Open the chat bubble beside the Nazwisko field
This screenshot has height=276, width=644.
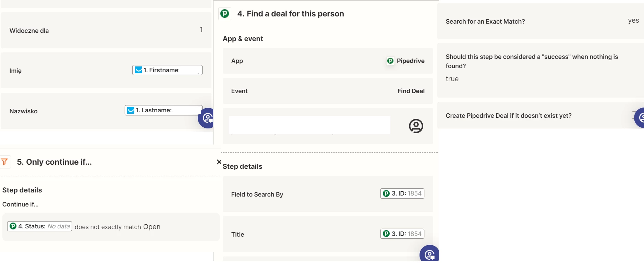[207, 118]
